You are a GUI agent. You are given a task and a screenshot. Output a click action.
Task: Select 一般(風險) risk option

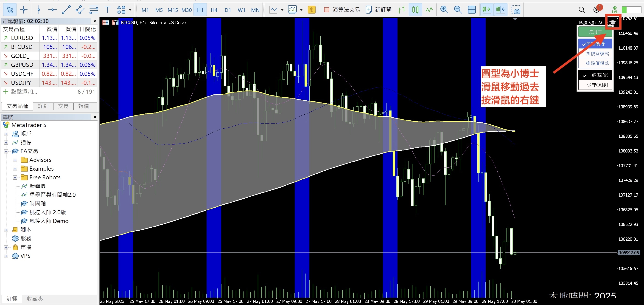click(x=595, y=75)
